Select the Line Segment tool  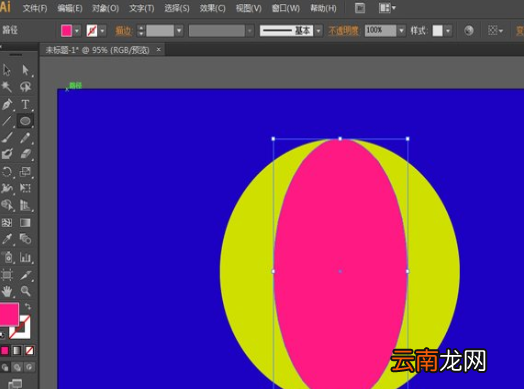(7, 121)
